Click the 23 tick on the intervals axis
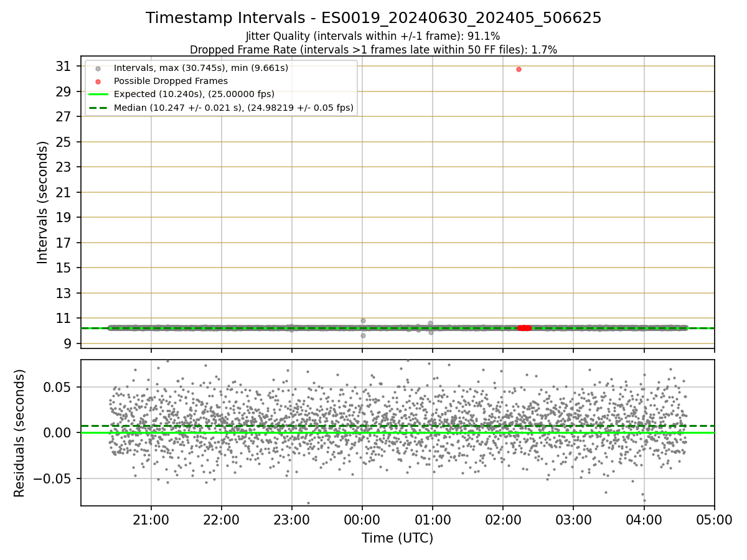Screen dimensions: 747x560 tap(63, 167)
